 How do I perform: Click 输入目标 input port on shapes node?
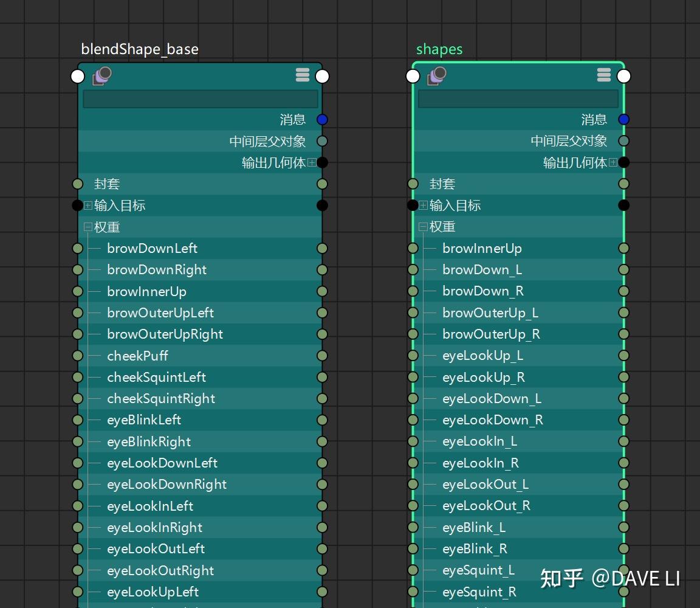(x=413, y=206)
